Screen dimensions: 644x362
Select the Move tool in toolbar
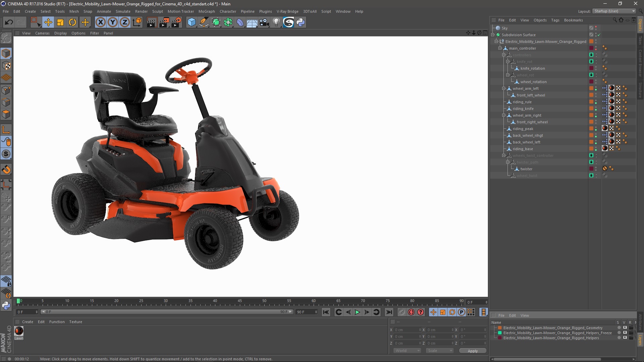(x=48, y=22)
